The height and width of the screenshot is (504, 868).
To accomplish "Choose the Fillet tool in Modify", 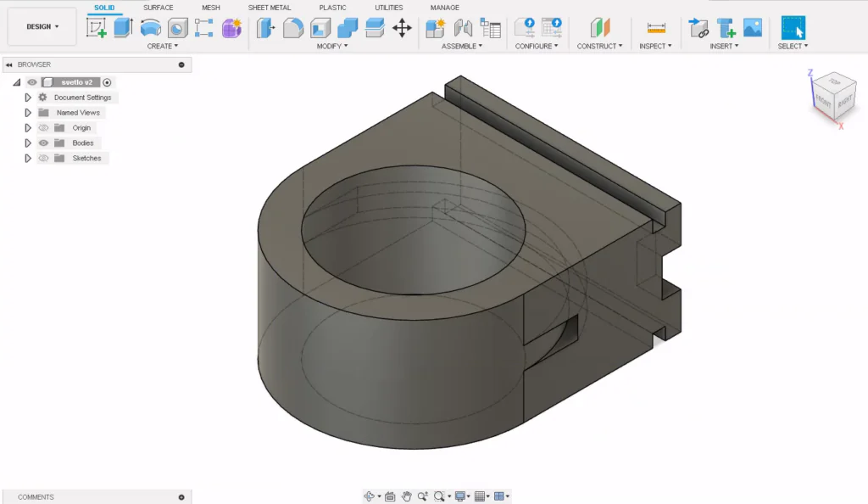I will pos(293,28).
